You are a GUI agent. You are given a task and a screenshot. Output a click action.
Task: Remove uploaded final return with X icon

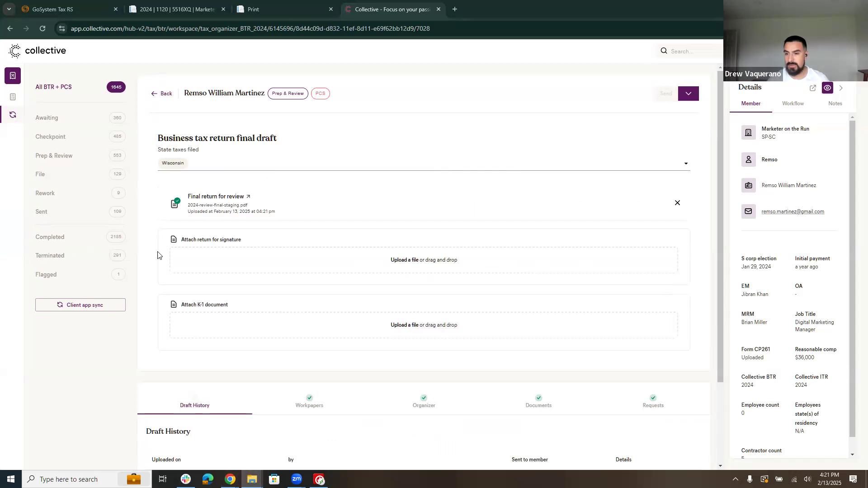coord(677,203)
